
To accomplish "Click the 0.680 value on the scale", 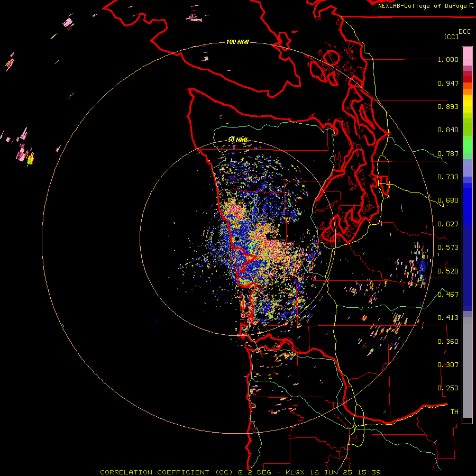I will 448,200.
